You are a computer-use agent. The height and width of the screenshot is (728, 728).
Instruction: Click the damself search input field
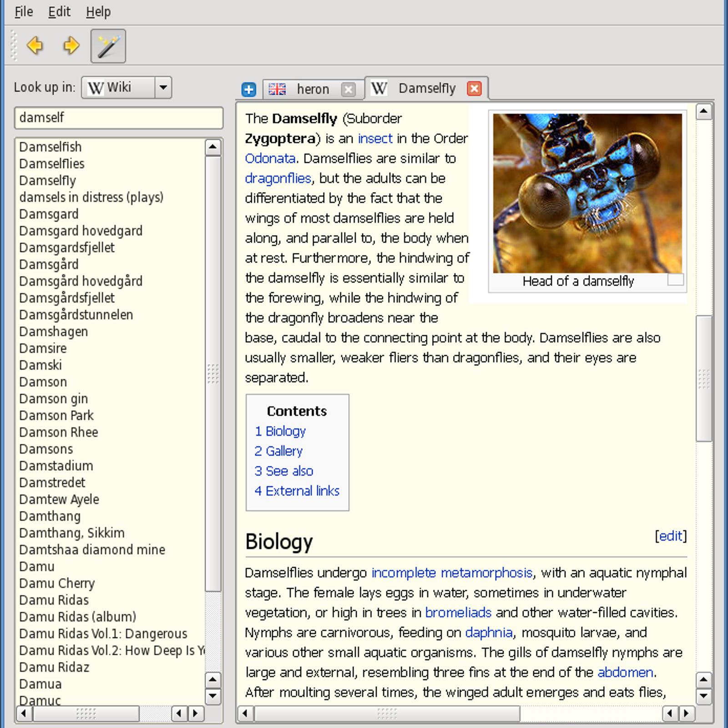tap(119, 118)
